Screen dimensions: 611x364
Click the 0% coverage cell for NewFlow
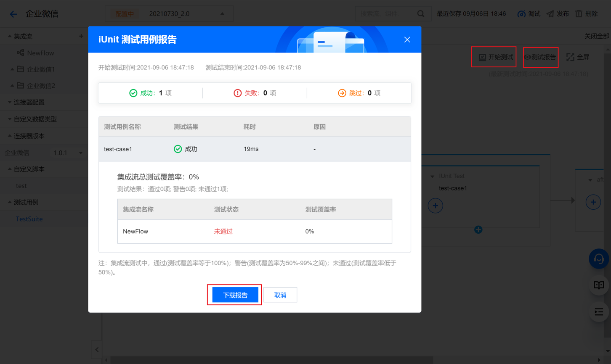tap(310, 232)
